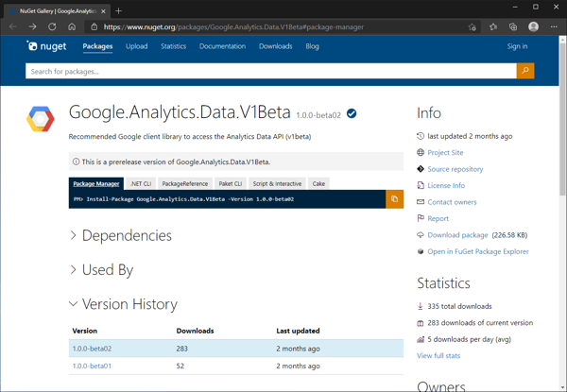Open the Favorites list icon
Viewport: 567px width, 392px height.
[493, 26]
